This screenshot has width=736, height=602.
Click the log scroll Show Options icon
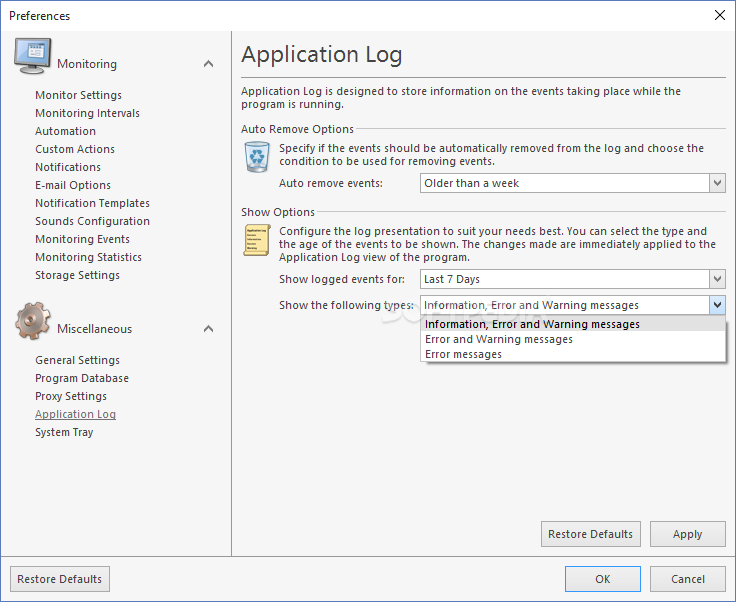coord(257,240)
